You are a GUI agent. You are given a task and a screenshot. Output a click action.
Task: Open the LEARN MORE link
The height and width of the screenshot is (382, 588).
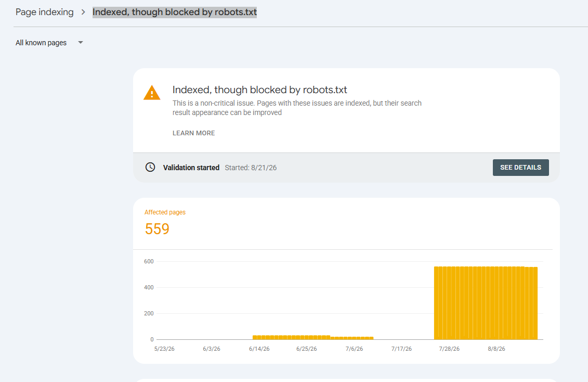click(x=193, y=133)
